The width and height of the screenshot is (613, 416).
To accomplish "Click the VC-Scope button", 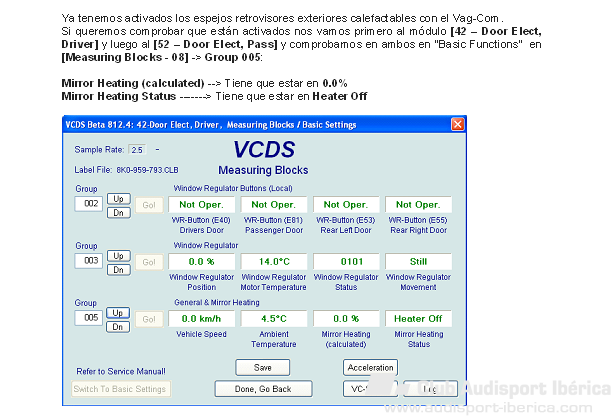I will (370, 389).
